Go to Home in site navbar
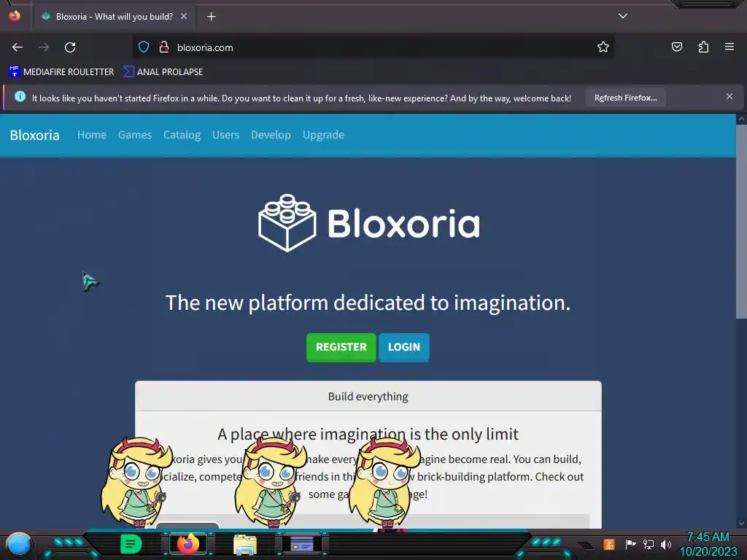 point(92,135)
